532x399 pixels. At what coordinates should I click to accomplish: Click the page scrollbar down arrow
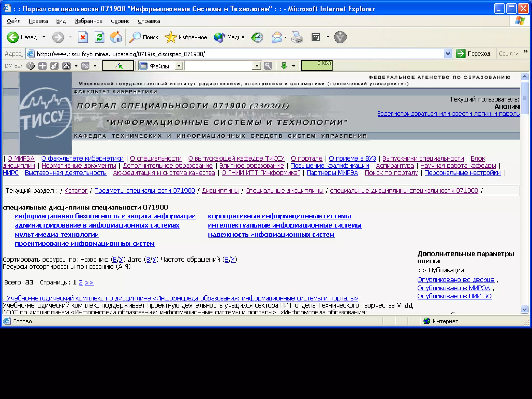tap(524, 309)
